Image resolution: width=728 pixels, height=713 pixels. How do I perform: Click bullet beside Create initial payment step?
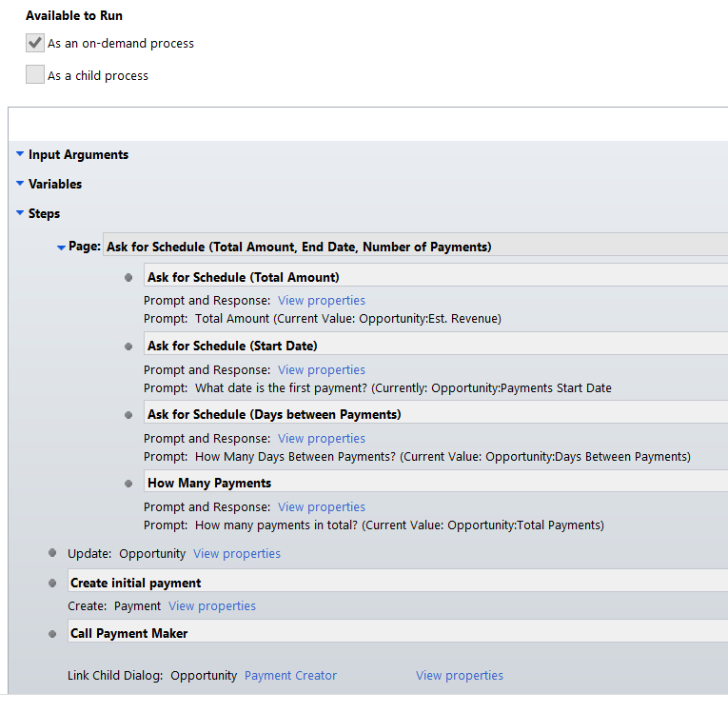pos(52,583)
